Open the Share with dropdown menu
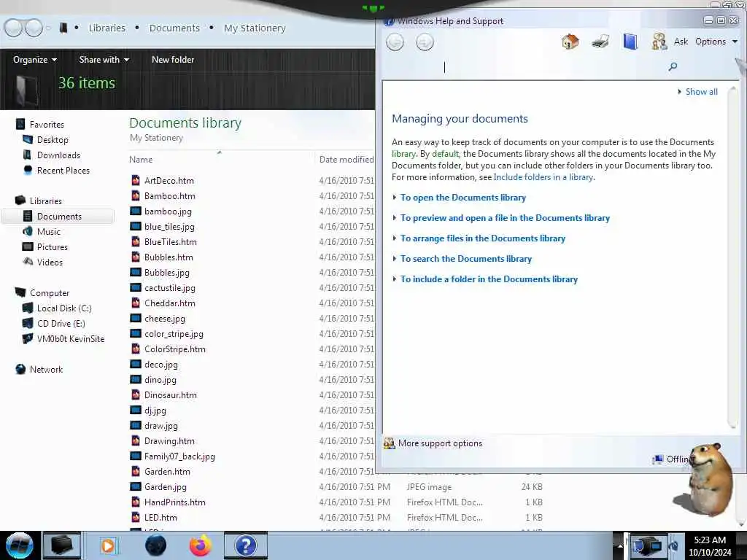Screen dimensions: 747x560 (104, 60)
